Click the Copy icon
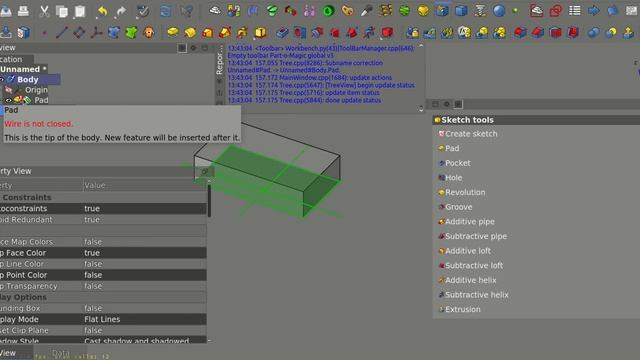 62,11
